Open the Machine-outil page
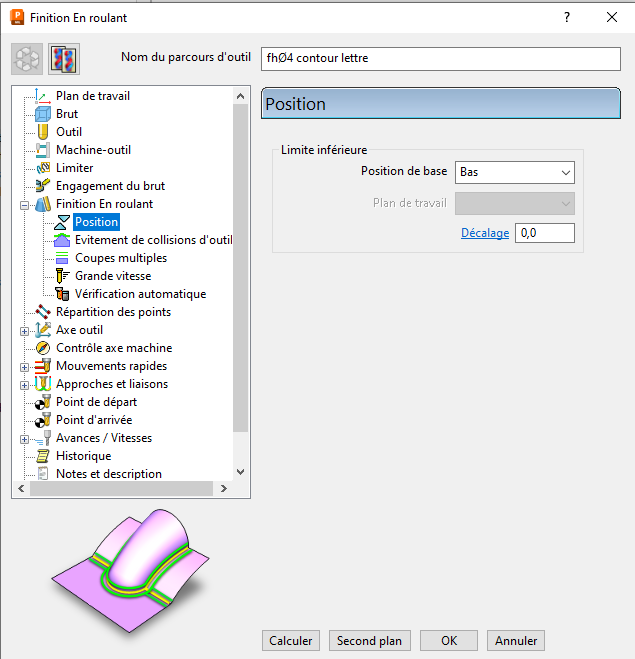Viewport: 635px width, 659px height. (x=93, y=150)
